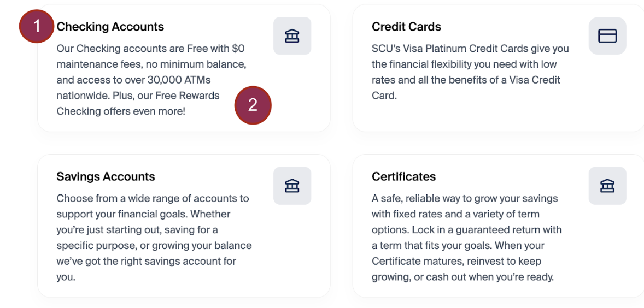644x308 pixels.
Task: Click the bank icon on Certificates card
Action: click(x=607, y=186)
